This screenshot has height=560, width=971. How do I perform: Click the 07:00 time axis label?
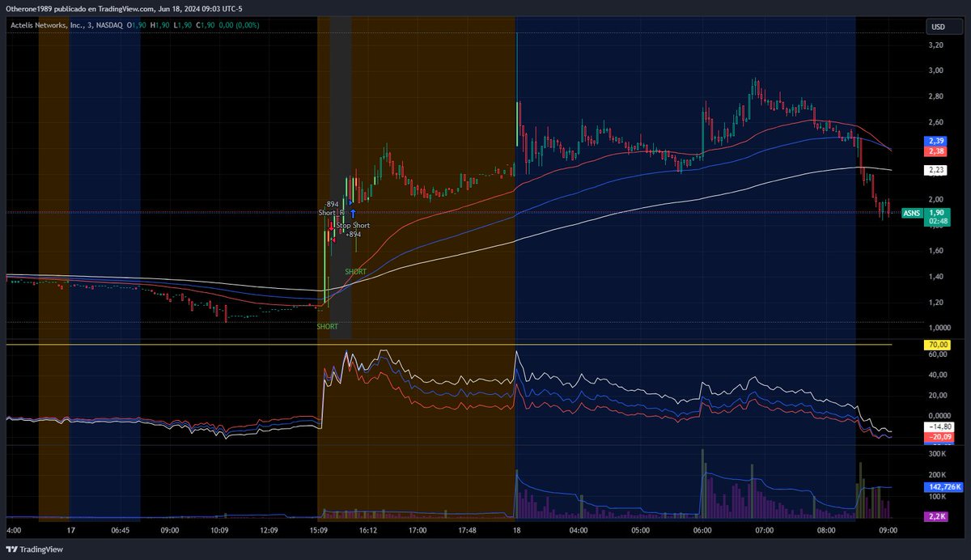(764, 531)
